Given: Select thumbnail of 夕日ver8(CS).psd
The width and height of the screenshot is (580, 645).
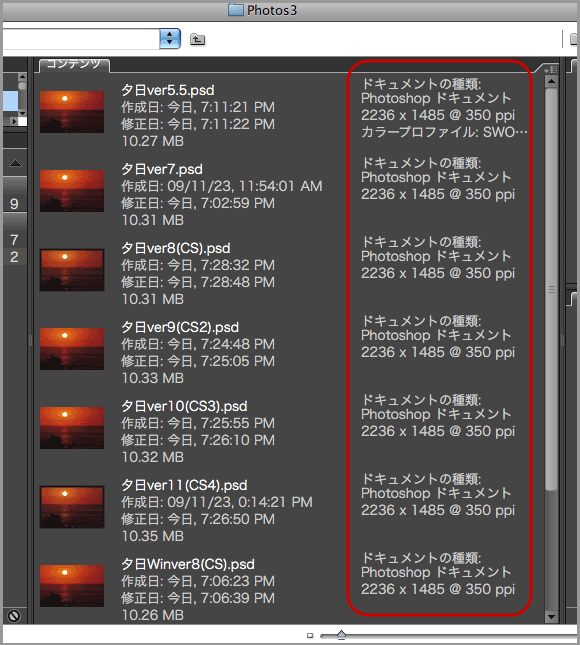Looking at the screenshot, I should [72, 270].
